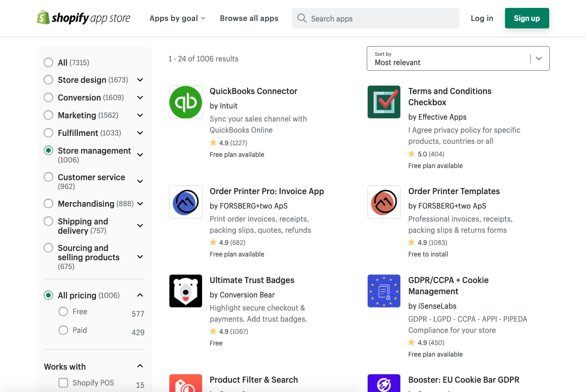This screenshot has height=392, width=586.
Task: Select the Store design radio button
Action: [48, 80]
